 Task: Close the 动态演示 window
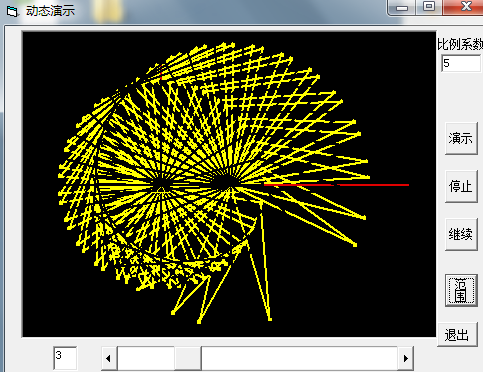[x=463, y=7]
